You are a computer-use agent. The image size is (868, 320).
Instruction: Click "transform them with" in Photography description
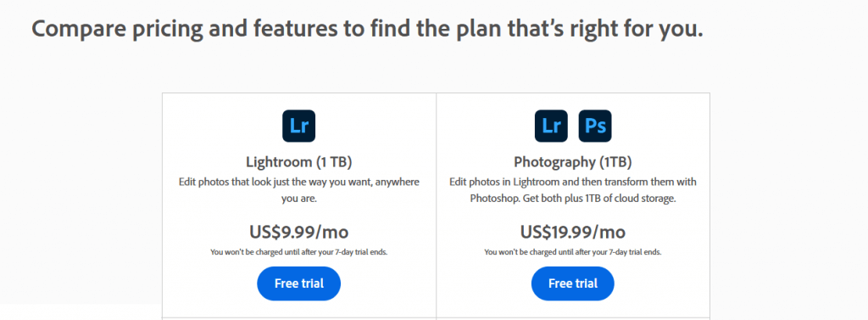(651, 182)
